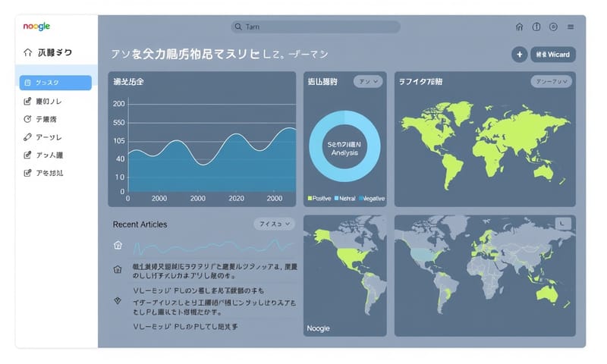Click the donut chart center labeled Analysis
The image size is (607, 364).
tap(344, 149)
